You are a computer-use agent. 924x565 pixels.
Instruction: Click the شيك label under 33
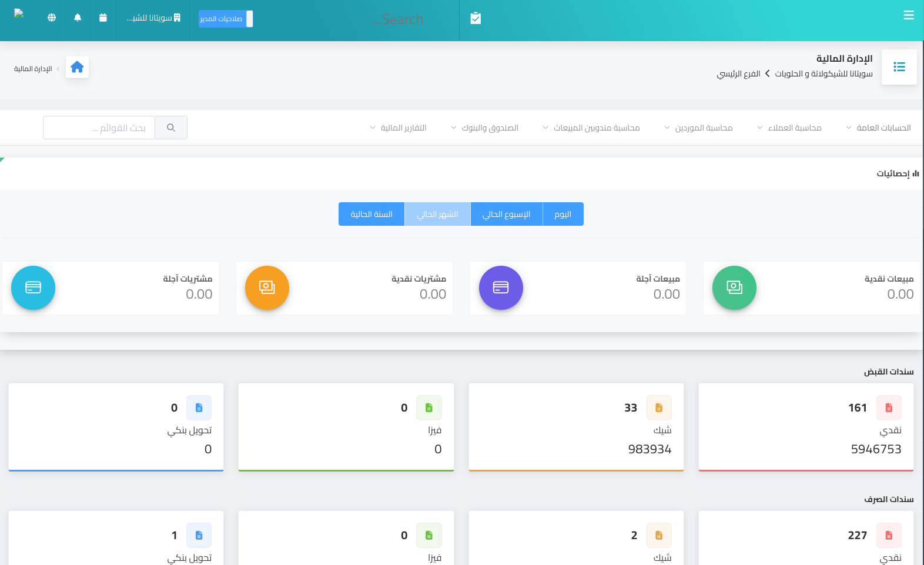coord(662,430)
